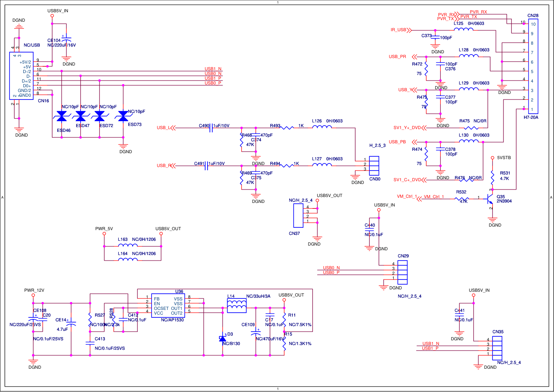
Task: Click the NC/470uF/16V capacitor value
Action: [270, 339]
